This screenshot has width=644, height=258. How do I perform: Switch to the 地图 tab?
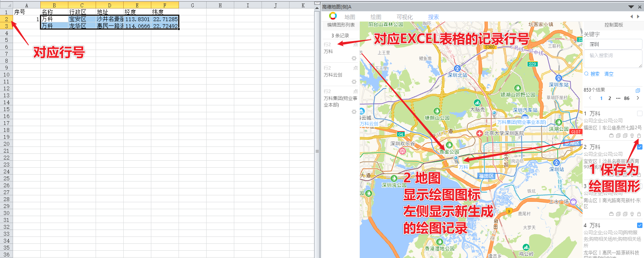point(350,17)
